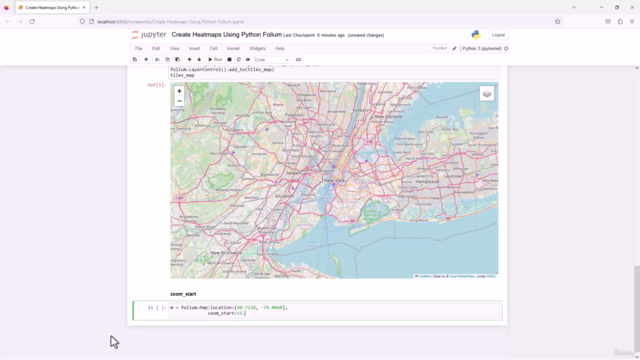Open the Insert menu
The width and height of the screenshot is (640, 360).
tap(194, 49)
